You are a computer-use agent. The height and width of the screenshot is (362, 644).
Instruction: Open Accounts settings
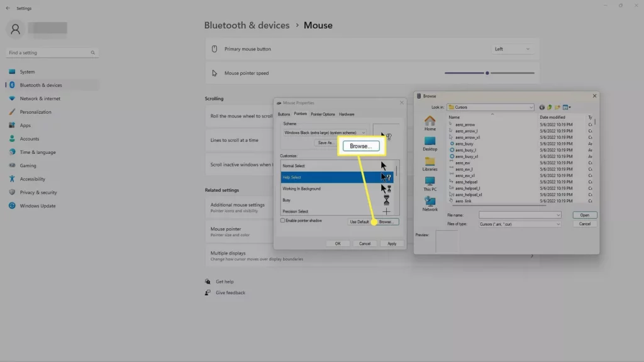(x=52, y=139)
